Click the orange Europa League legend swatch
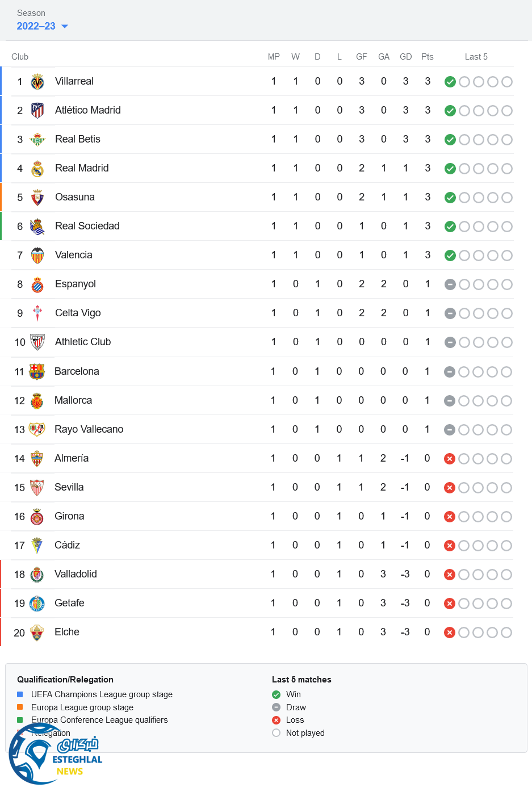Screen dimensions: 532x800 coord(20,707)
